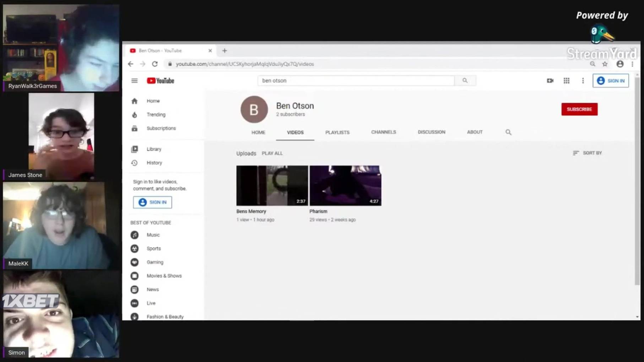Click the Movies & Shows icon
This screenshot has width=644, height=362.
(x=134, y=276)
